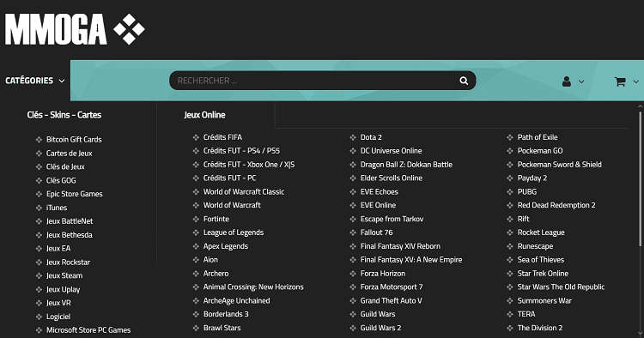Open Borderlands 3
The height and width of the screenshot is (338, 644).
tap(226, 314)
